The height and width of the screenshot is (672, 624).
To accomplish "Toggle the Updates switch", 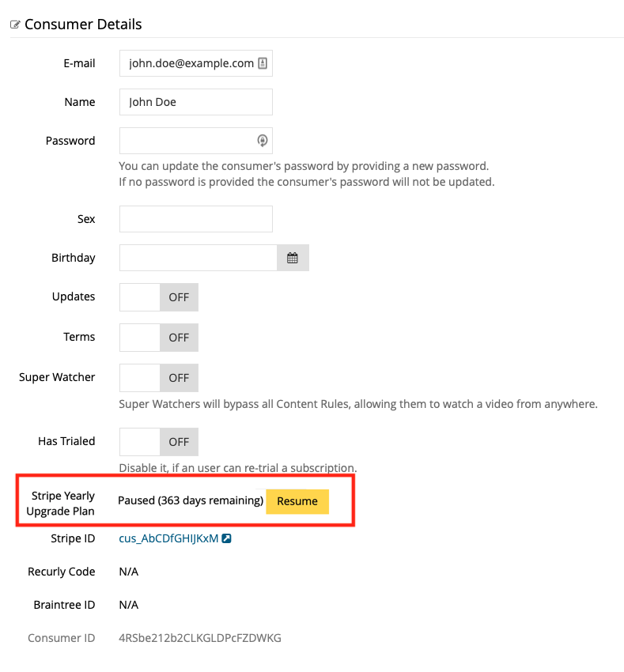I will 159,297.
